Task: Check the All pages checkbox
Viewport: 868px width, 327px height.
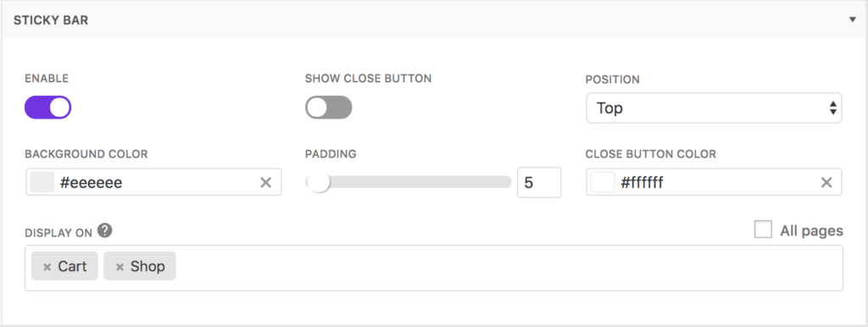Action: point(763,230)
